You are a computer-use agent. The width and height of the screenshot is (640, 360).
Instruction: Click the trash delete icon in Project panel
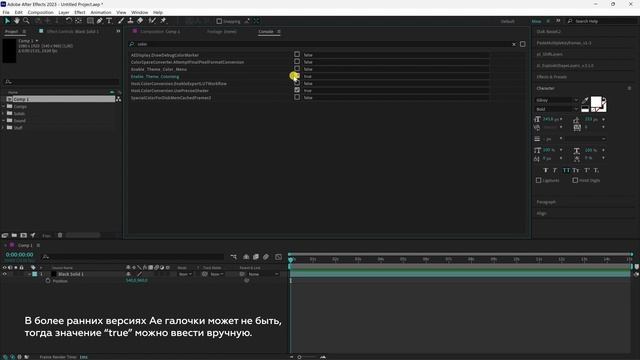pyautogui.click(x=60, y=235)
